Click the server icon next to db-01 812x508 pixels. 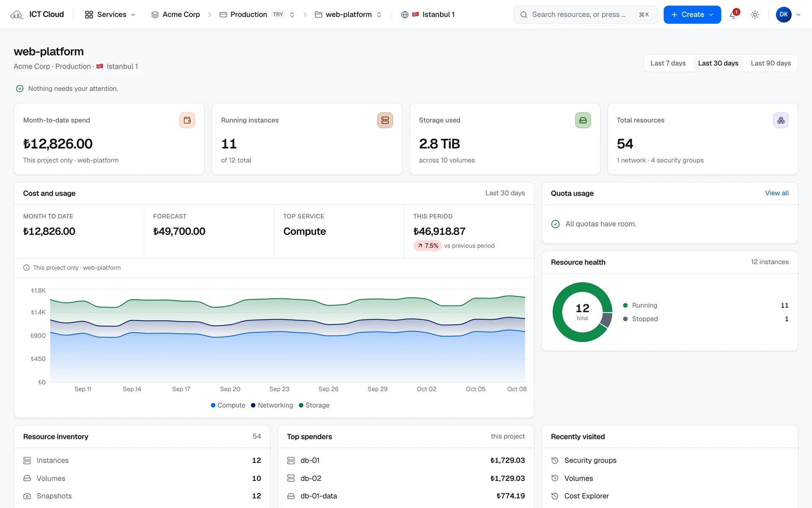(x=291, y=460)
